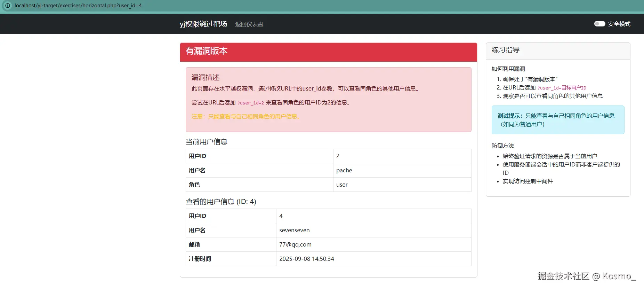
Task: Click bullet 始终验证请求的资源是否属于当前用户
Action: (x=550, y=156)
